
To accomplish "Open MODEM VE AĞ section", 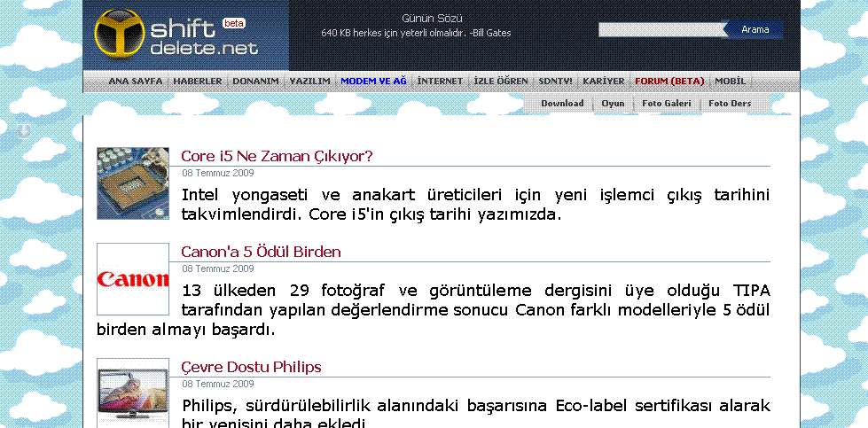I will [x=373, y=82].
